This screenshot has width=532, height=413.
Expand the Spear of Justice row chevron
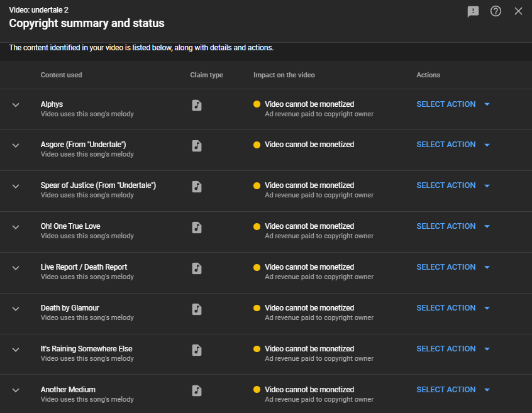pos(16,186)
